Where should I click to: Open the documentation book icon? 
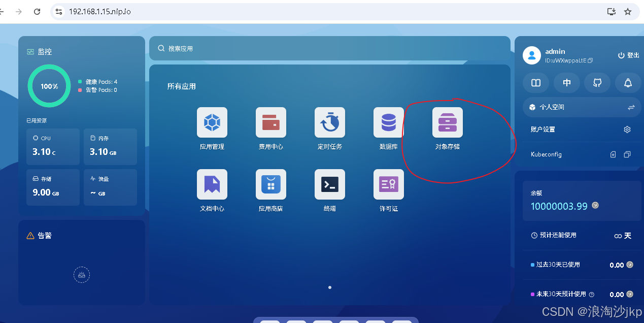pyautogui.click(x=536, y=83)
